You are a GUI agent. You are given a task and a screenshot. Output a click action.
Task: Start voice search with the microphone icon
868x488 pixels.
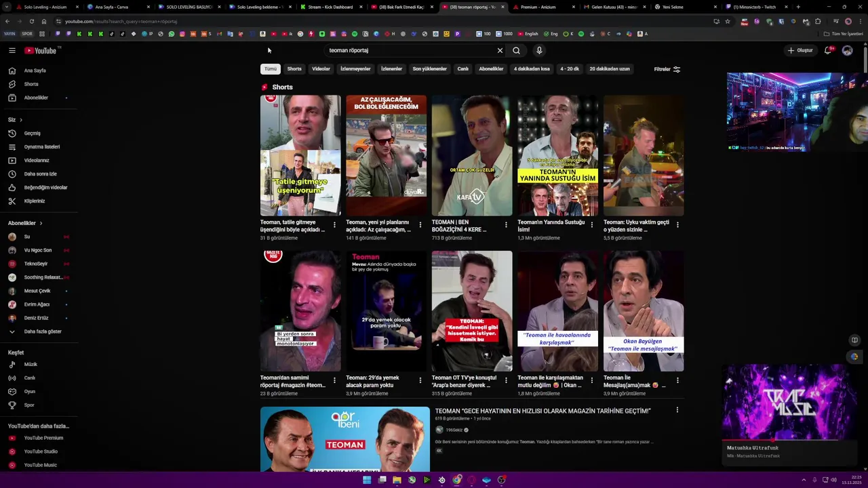tap(539, 50)
